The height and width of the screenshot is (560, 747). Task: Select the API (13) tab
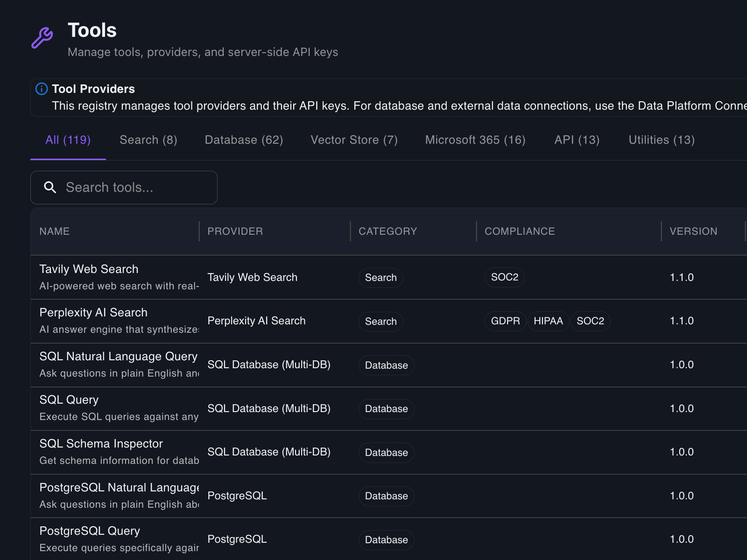pyautogui.click(x=577, y=140)
